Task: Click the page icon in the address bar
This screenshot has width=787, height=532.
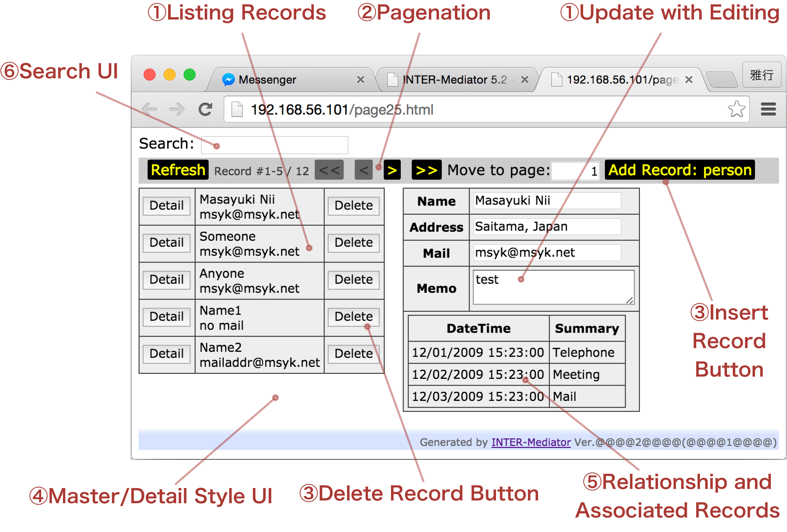Action: [x=237, y=109]
